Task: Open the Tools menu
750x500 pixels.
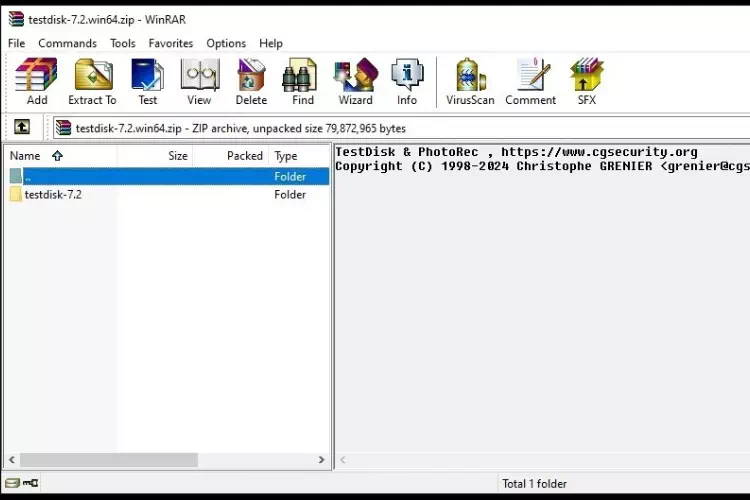Action: 123,43
